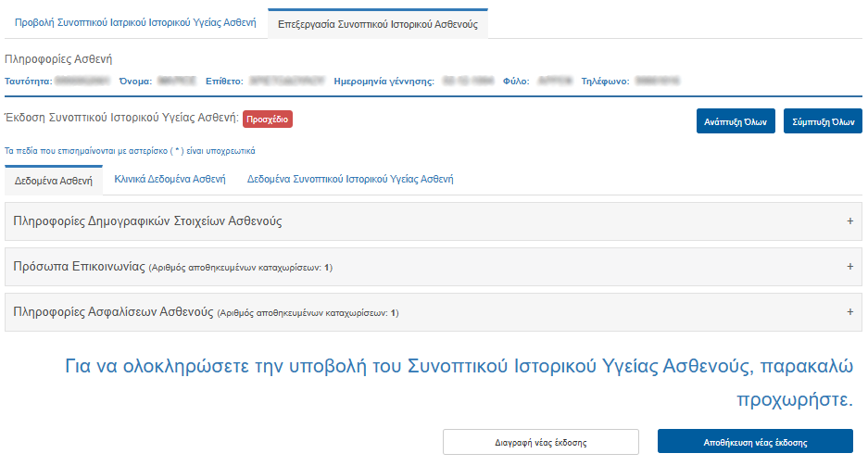Click the Διαγραφή νέας έκδοσης button
This screenshot has height=466, width=868.
(x=540, y=442)
